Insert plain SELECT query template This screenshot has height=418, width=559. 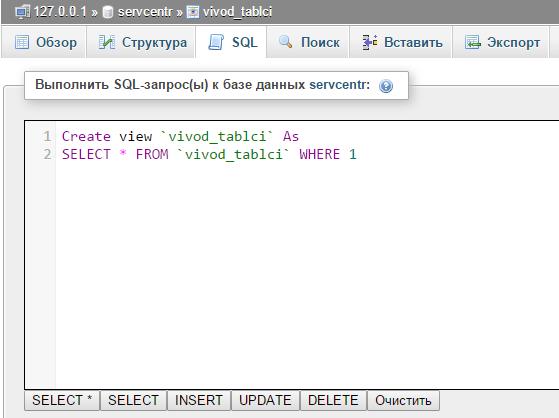[133, 401]
